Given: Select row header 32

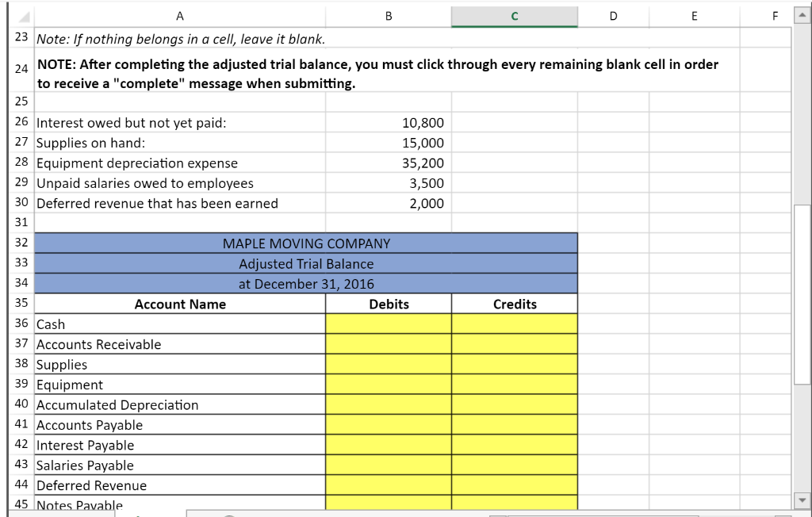Looking at the screenshot, I should [21, 243].
